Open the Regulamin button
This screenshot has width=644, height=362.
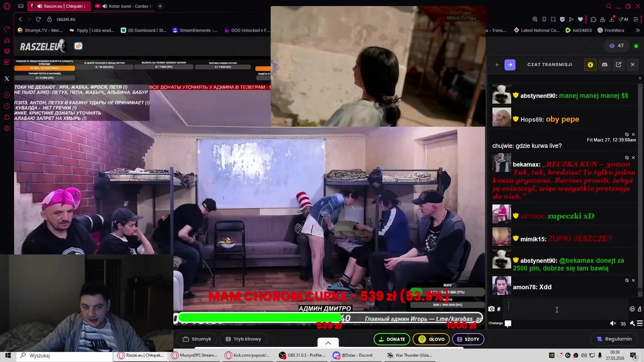pyautogui.click(x=614, y=339)
